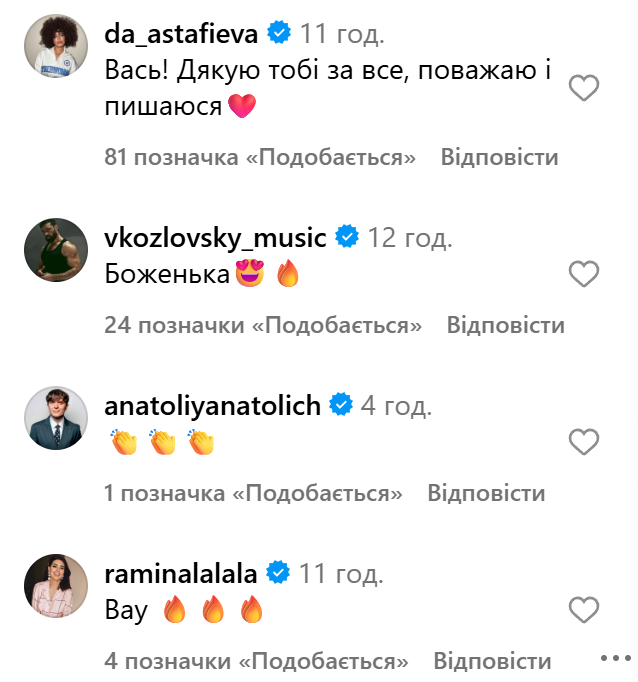Screen dimensions: 638x682
Task: Like vkozlovsky_music's comment with the heart
Action: 583,273
